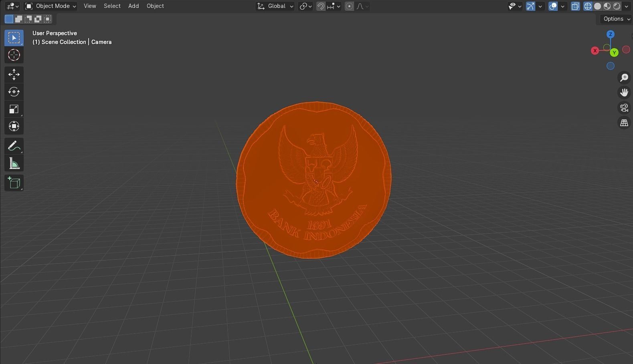Screen dimensions: 633x364
Task: Click the red X axis gizmo handle
Action: (x=595, y=50)
